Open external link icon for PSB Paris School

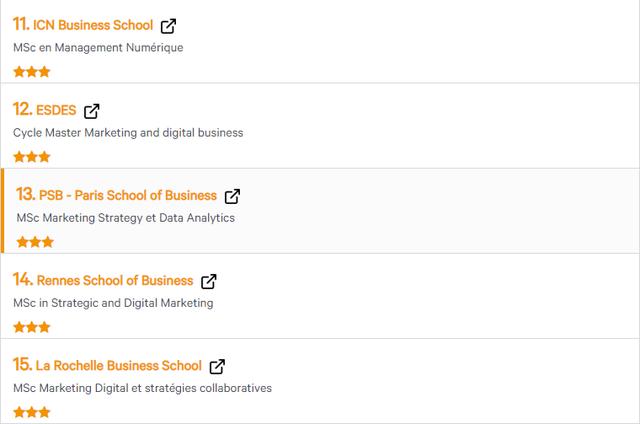click(x=232, y=196)
